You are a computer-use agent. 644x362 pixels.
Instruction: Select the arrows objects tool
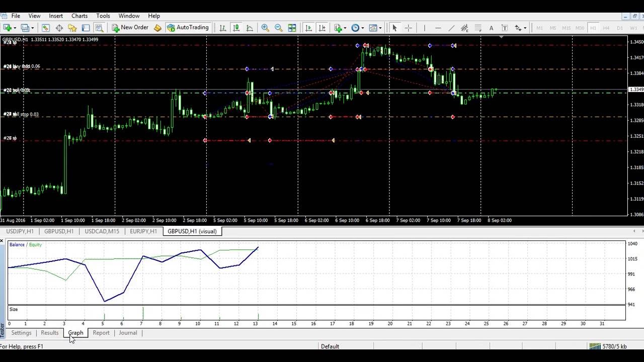coord(518,28)
